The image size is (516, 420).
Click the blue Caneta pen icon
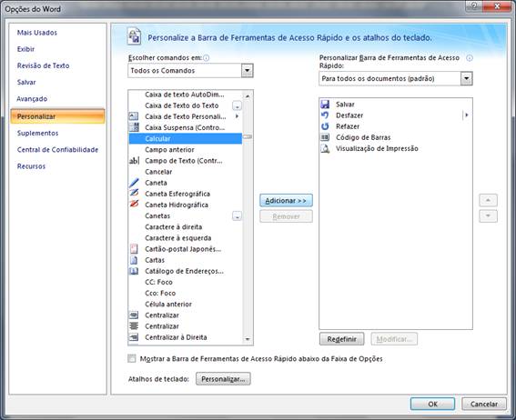point(134,183)
